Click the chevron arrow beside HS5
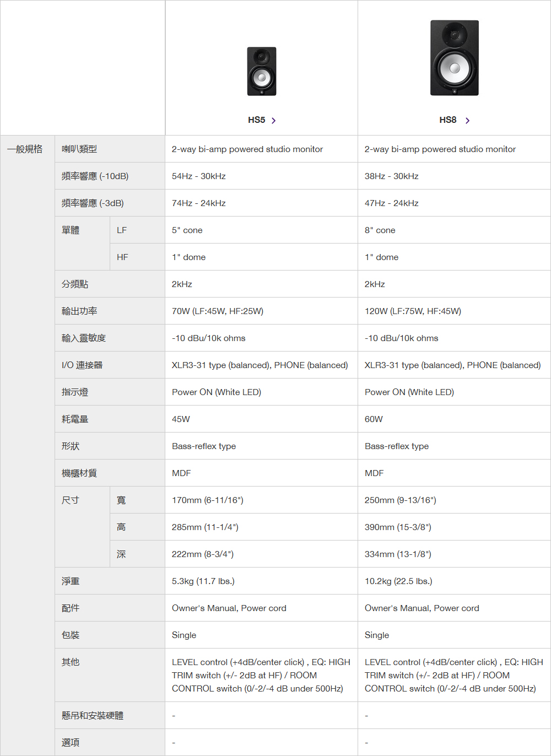The height and width of the screenshot is (756, 551). (274, 121)
